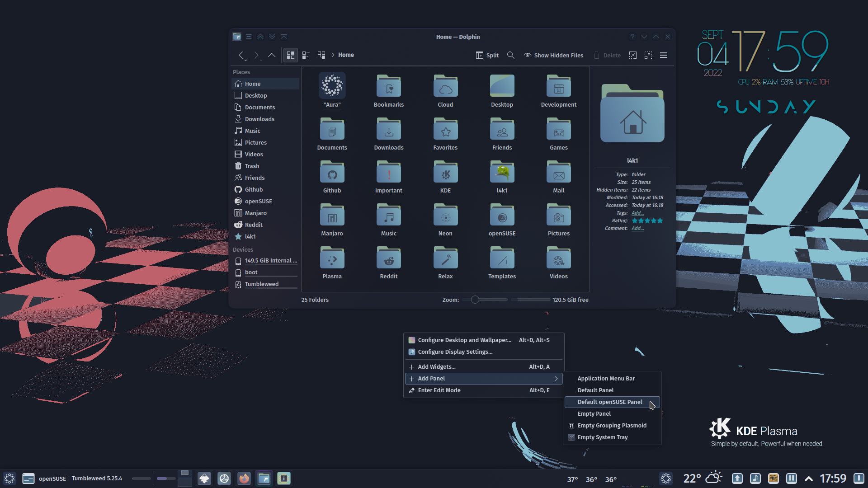Open Dolphin hamburger menu
868x488 pixels.
pos(664,55)
